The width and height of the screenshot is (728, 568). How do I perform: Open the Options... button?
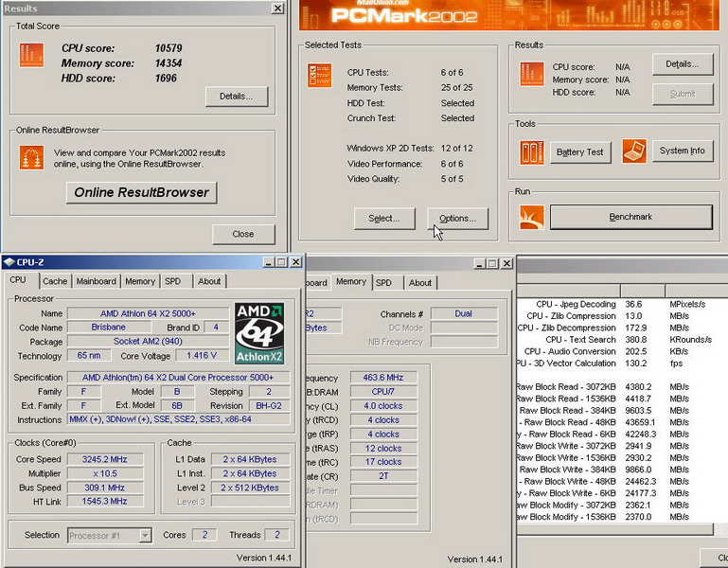(458, 219)
